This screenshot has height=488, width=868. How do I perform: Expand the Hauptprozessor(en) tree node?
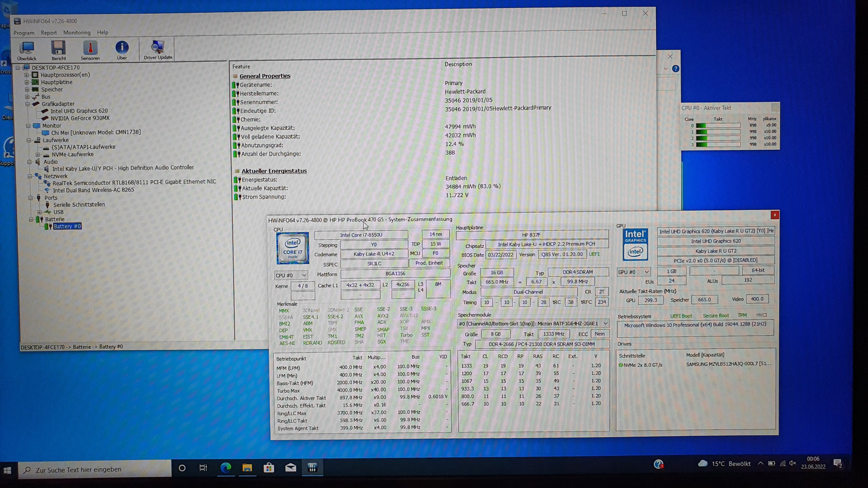click(27, 75)
